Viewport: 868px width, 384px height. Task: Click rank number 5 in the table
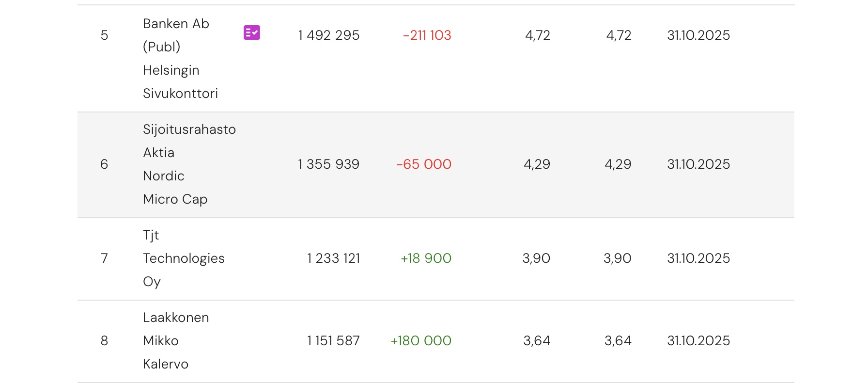[x=104, y=35]
